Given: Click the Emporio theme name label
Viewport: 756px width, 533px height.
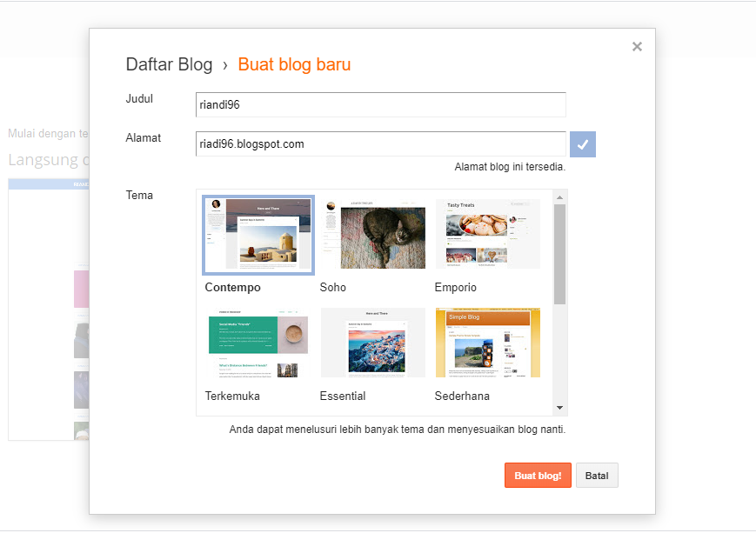Looking at the screenshot, I should (x=455, y=288).
